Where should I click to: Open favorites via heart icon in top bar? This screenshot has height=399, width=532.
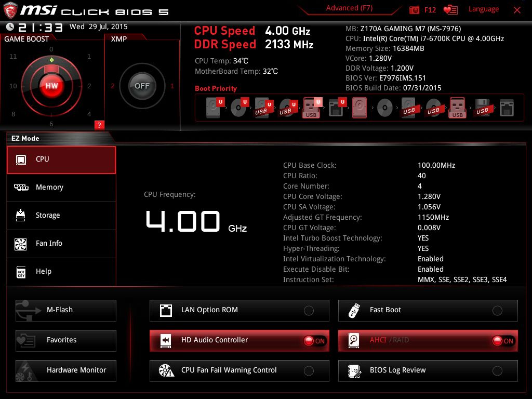(x=450, y=10)
